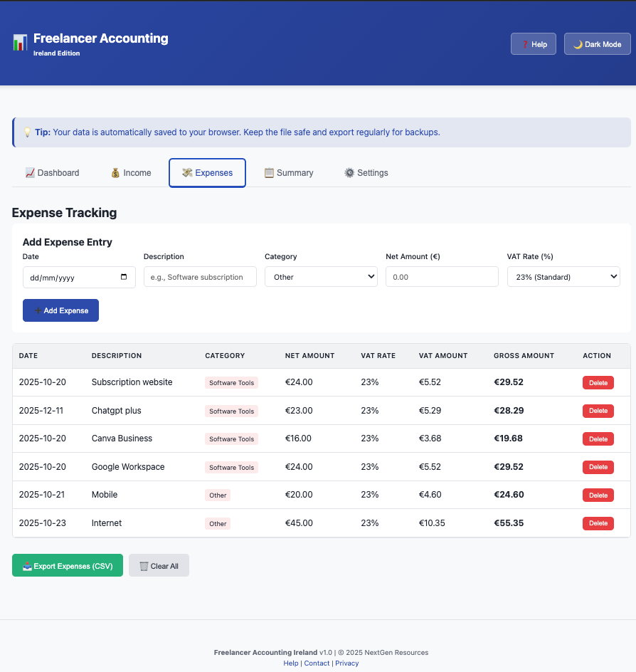Click the €23.00 net amount
The height and width of the screenshot is (672, 636).
click(299, 410)
